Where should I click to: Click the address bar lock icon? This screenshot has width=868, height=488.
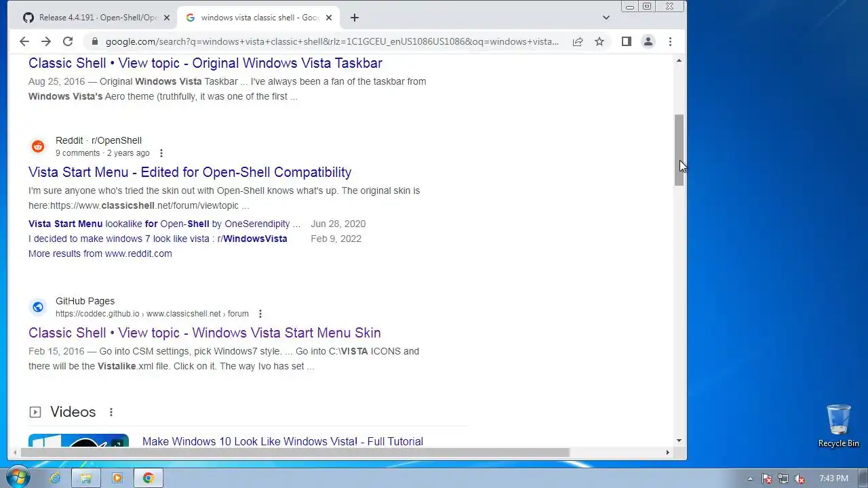pyautogui.click(x=94, y=41)
